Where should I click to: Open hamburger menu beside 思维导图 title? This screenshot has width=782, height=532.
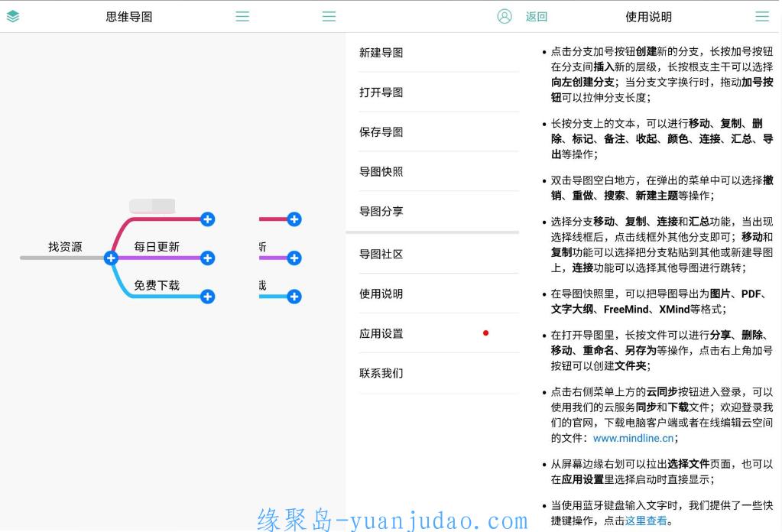click(x=242, y=16)
